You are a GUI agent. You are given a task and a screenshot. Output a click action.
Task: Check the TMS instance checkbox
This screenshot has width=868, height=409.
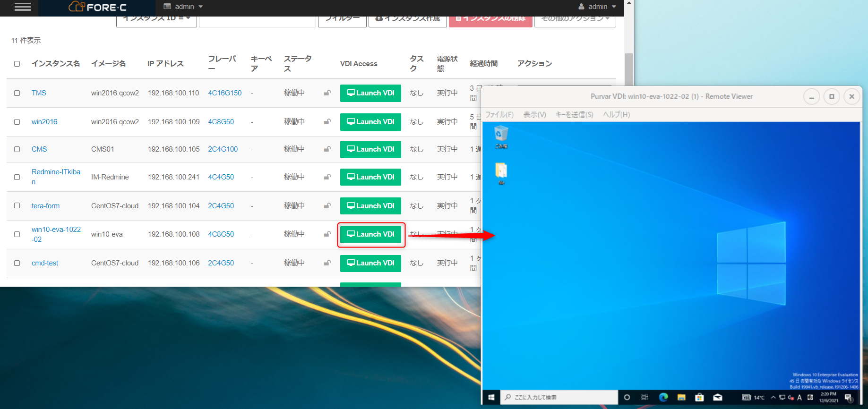point(17,93)
